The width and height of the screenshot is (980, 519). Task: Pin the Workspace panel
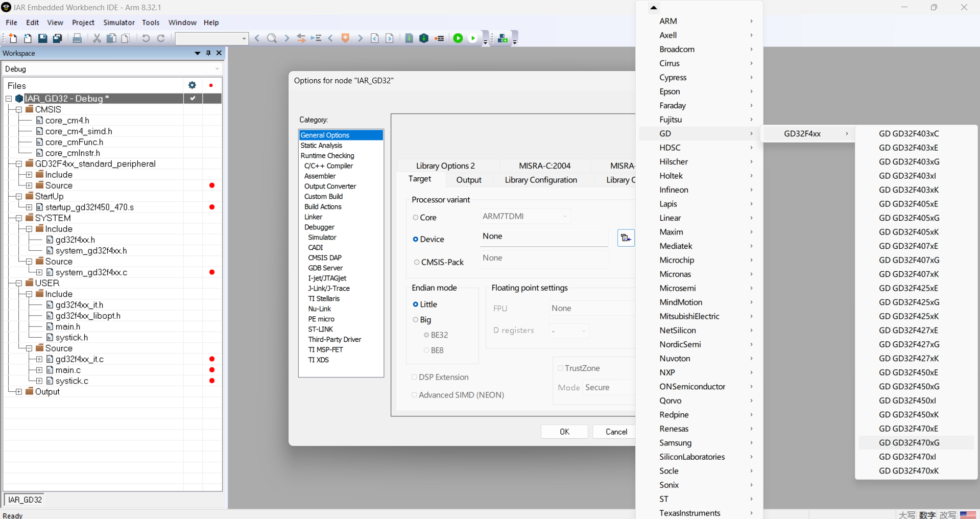coord(208,53)
